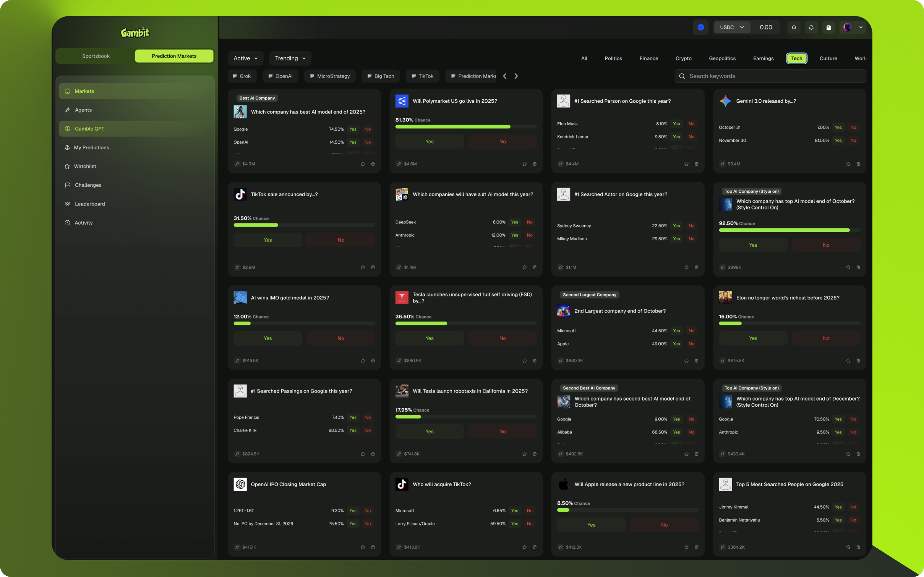Open the Active status dropdown
924x577 pixels.
click(246, 58)
